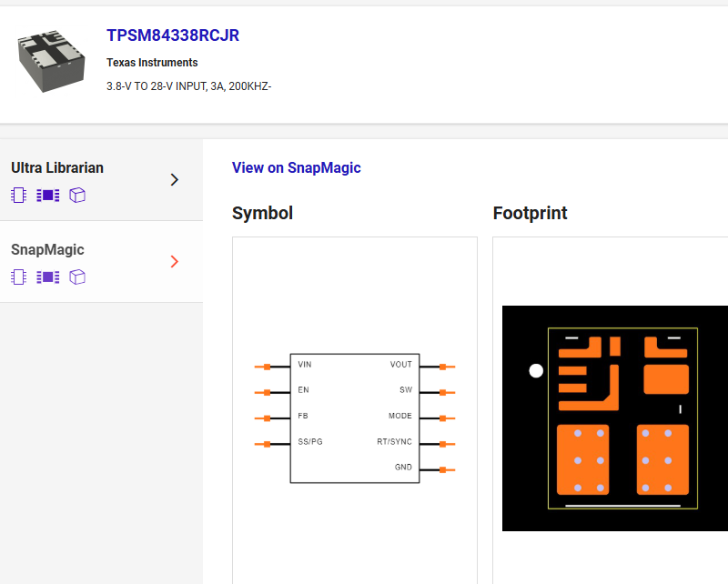Click the Symbol heading
Image resolution: width=728 pixels, height=584 pixels.
[262, 213]
